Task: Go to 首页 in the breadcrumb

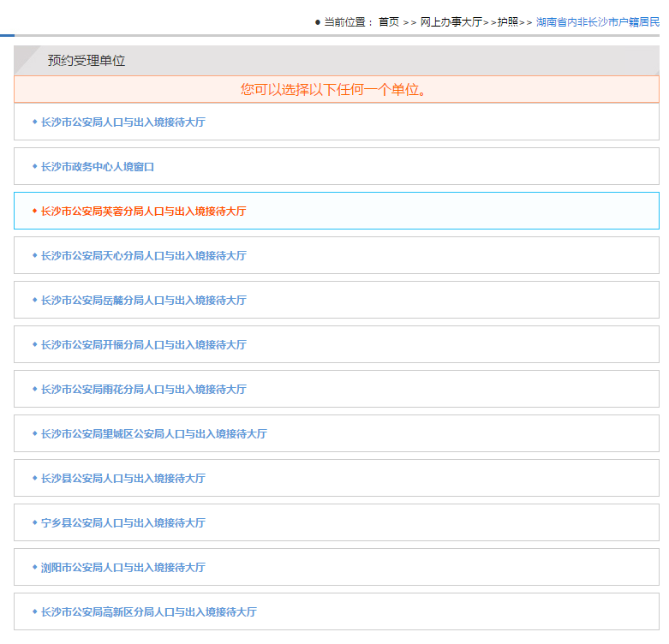Action: click(389, 21)
